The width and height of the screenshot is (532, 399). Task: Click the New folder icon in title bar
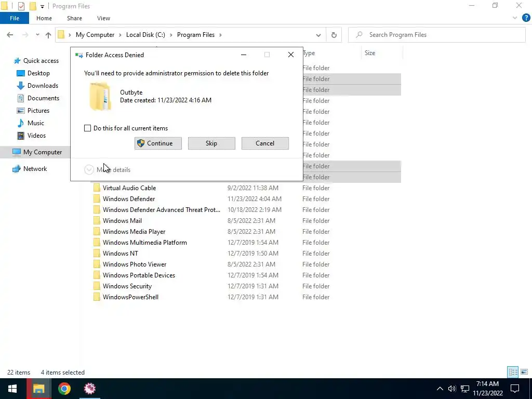[33, 6]
